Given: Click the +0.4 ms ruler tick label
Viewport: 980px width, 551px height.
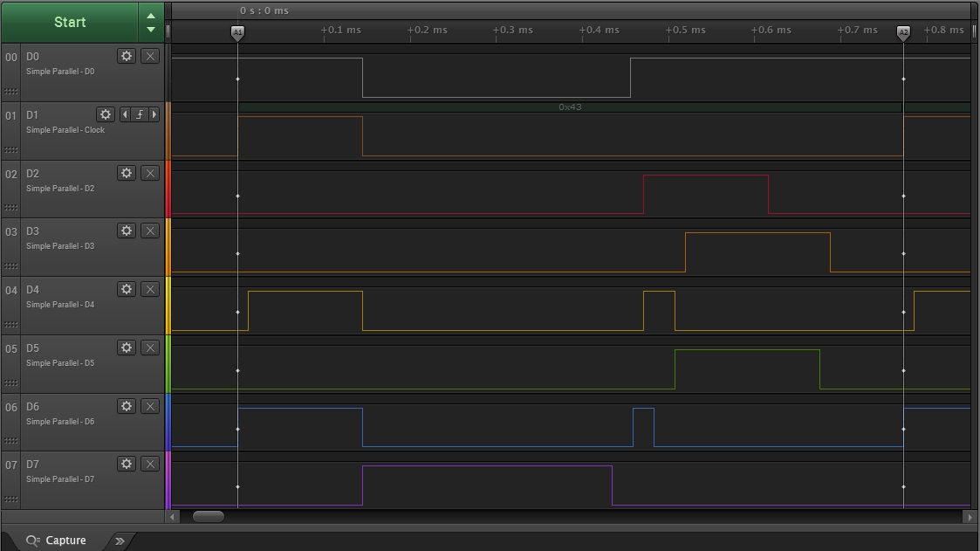Looking at the screenshot, I should [599, 30].
